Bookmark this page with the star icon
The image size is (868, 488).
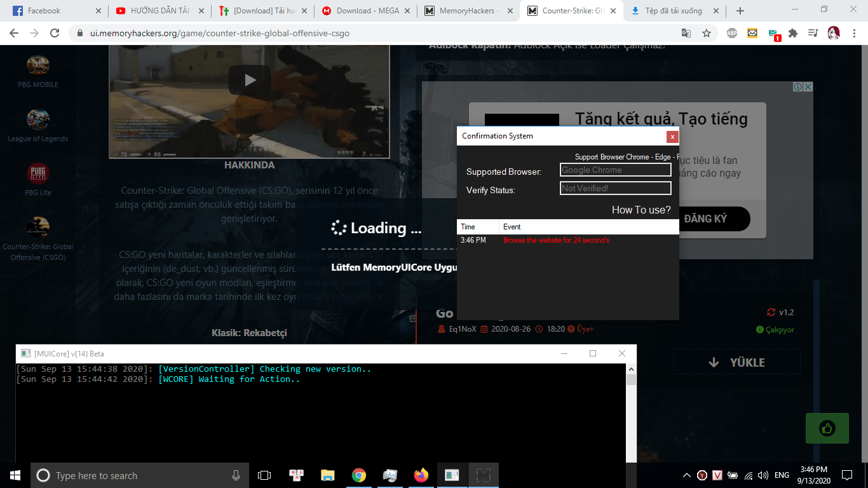(707, 33)
